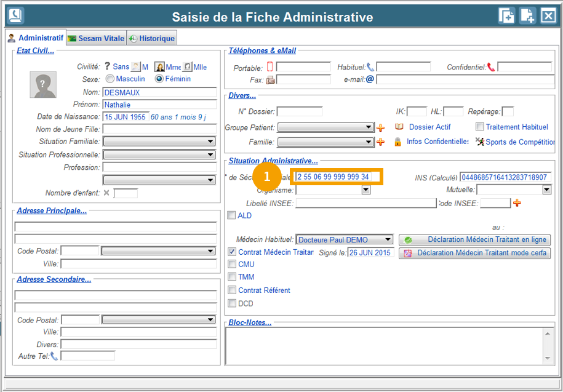Click the patient photo placeholder
Screen dimensions: 563x392
pos(43,84)
